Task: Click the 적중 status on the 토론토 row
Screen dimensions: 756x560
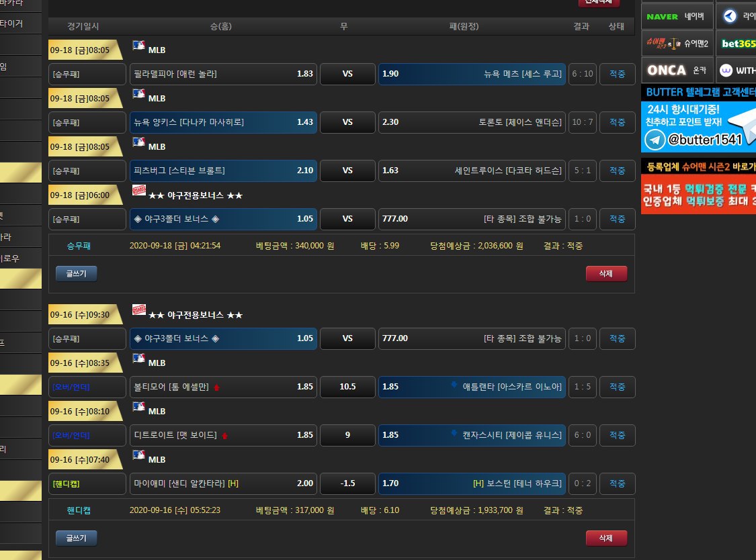Action: (617, 122)
